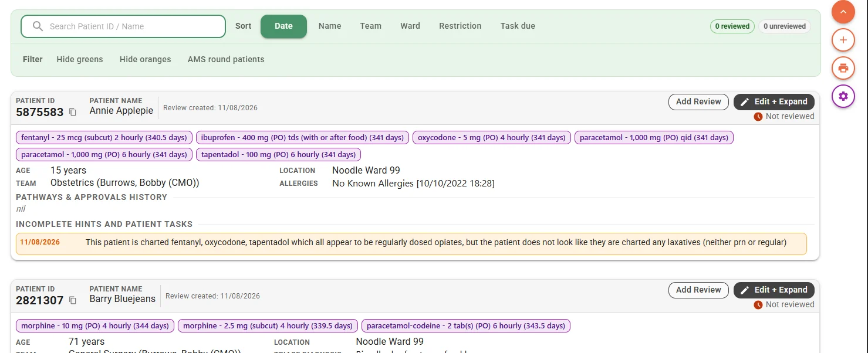Click the 0 reviewed counter badge
Image resolution: width=868 pixels, height=353 pixels.
(x=732, y=26)
